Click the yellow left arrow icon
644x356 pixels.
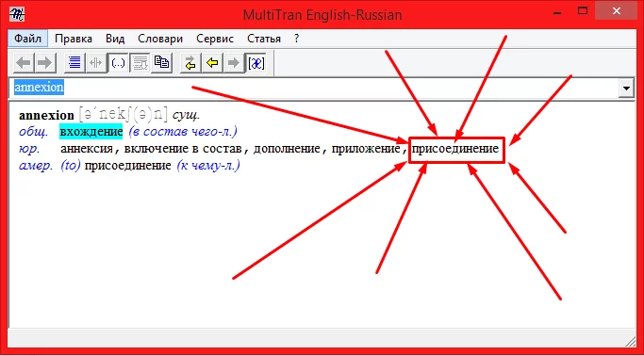[212, 63]
